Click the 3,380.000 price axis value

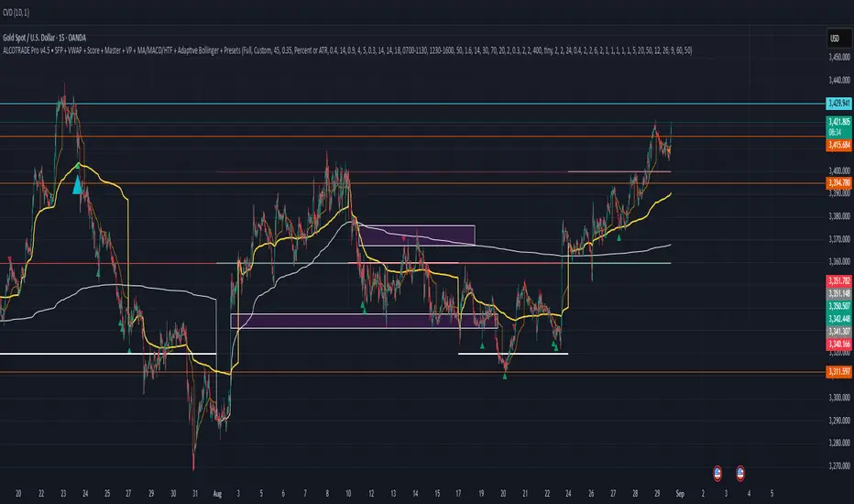(x=838, y=216)
